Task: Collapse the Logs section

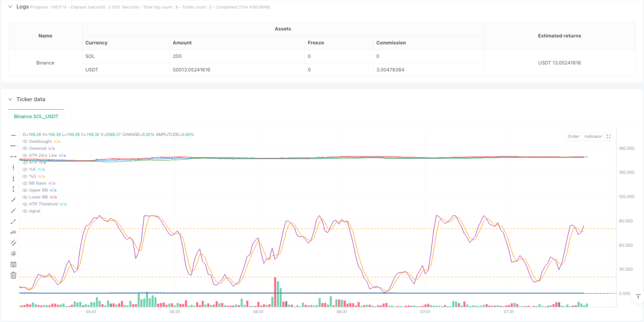Action: coord(11,7)
